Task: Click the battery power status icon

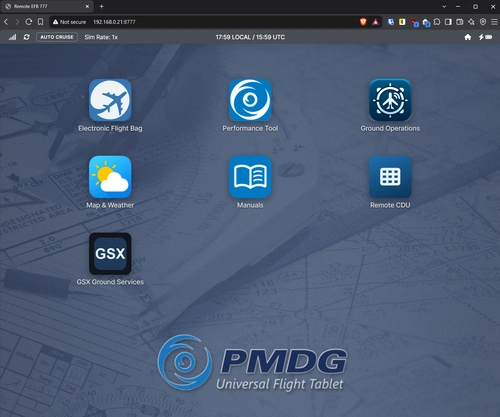Action: (x=485, y=37)
